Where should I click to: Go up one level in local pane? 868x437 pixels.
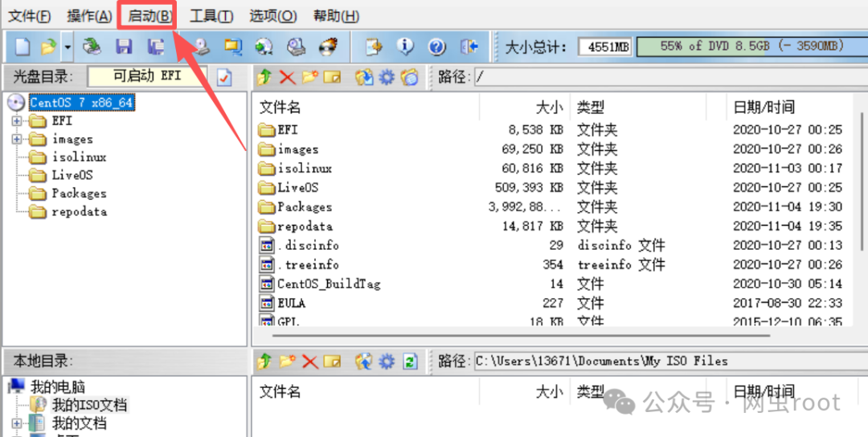pos(264,361)
